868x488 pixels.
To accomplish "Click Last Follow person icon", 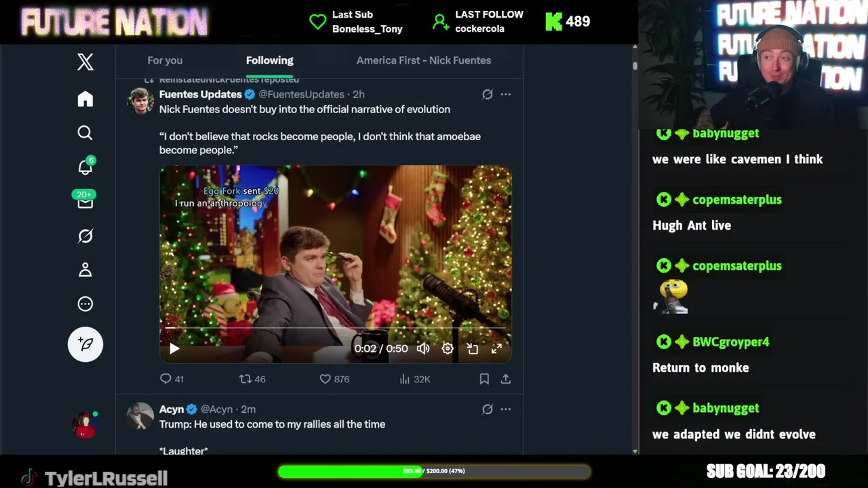I will (441, 22).
